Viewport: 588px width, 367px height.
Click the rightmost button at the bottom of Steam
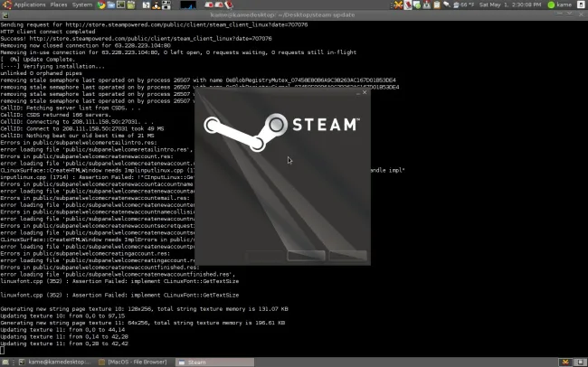click(348, 256)
